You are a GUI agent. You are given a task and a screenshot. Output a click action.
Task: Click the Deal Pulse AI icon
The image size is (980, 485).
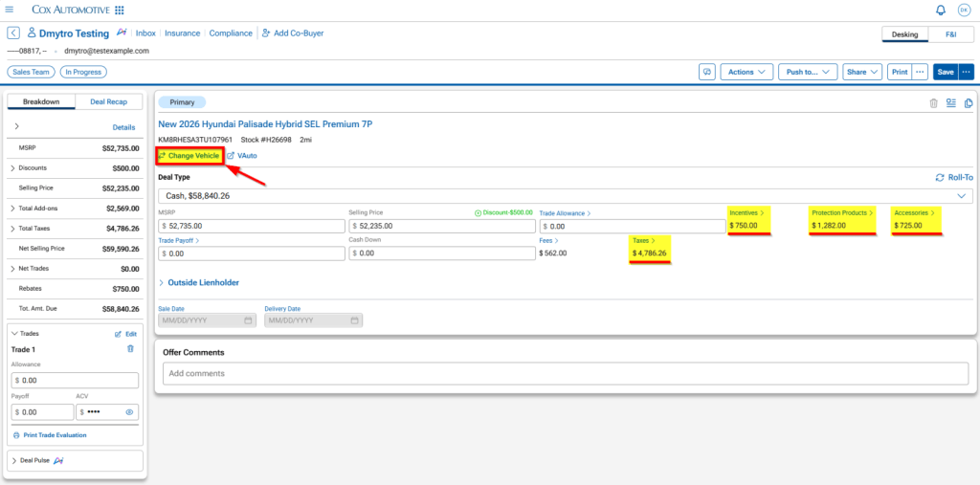click(58, 461)
